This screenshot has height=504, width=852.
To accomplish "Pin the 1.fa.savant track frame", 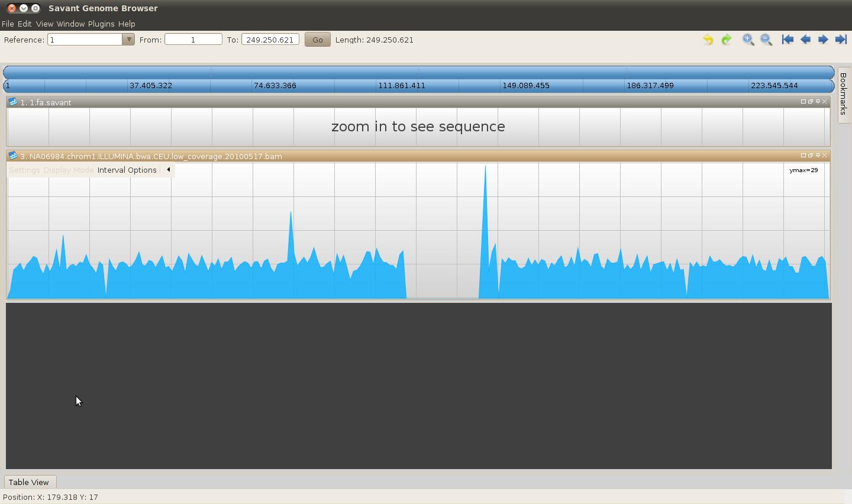I will 818,102.
